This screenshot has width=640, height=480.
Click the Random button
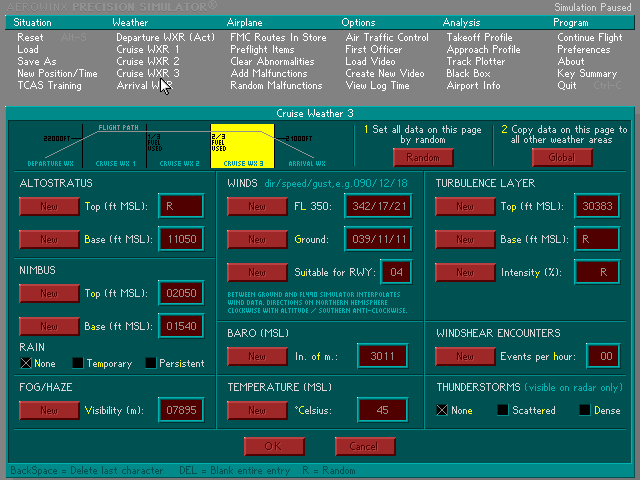(423, 157)
